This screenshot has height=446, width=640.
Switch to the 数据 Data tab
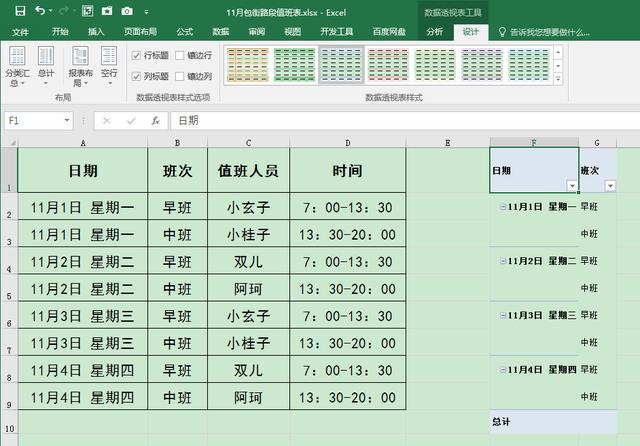221,32
